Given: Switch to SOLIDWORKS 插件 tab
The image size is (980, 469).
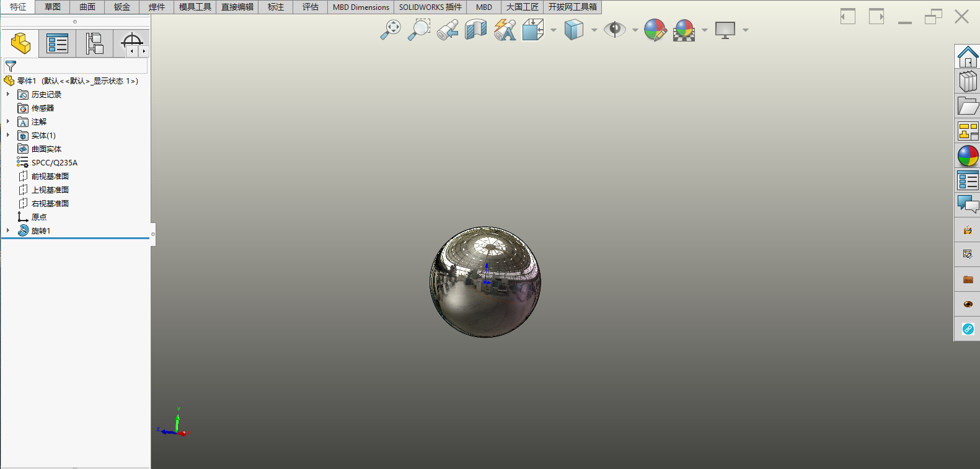Looking at the screenshot, I should tap(430, 7).
